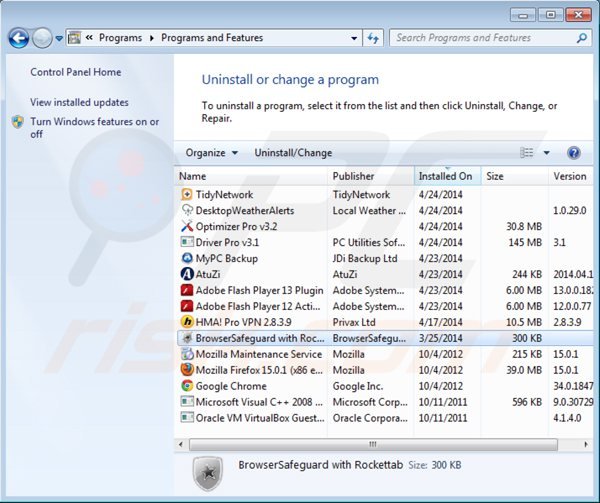600x503 pixels.
Task: Click Programs in the breadcrumb path
Action: pos(121,38)
